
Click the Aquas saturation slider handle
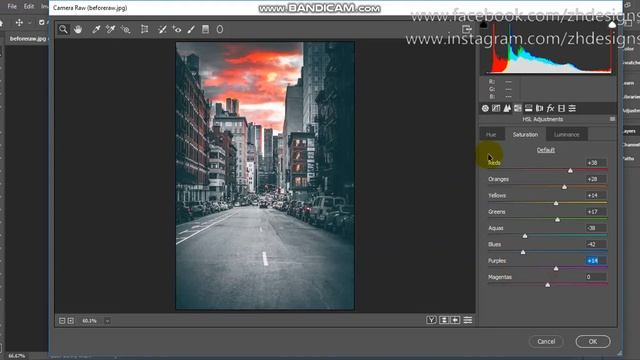click(x=525, y=236)
